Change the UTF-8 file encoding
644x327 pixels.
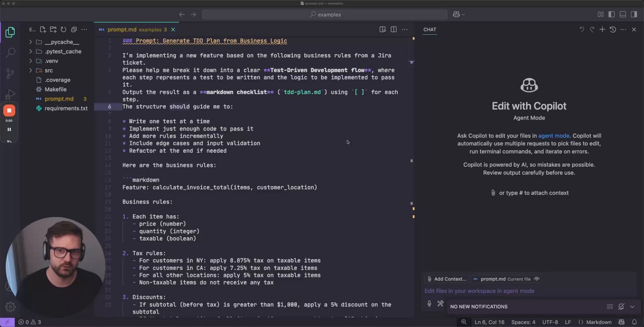click(x=550, y=322)
